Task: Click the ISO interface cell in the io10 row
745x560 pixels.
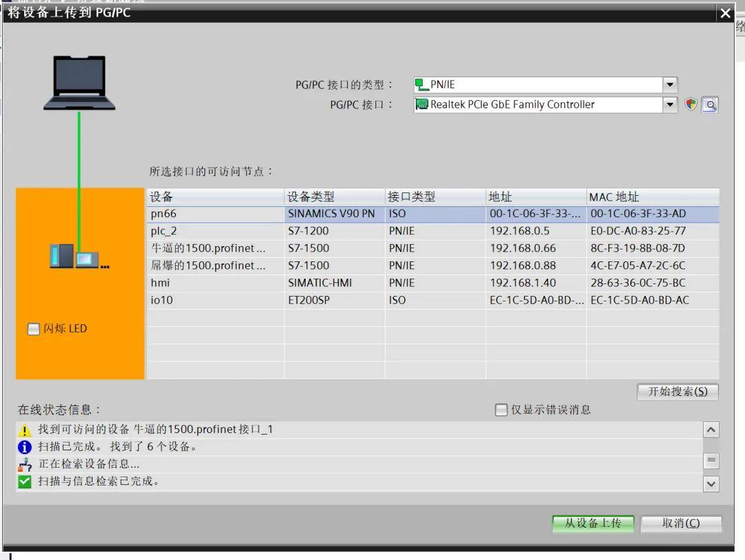Action: (x=435, y=300)
